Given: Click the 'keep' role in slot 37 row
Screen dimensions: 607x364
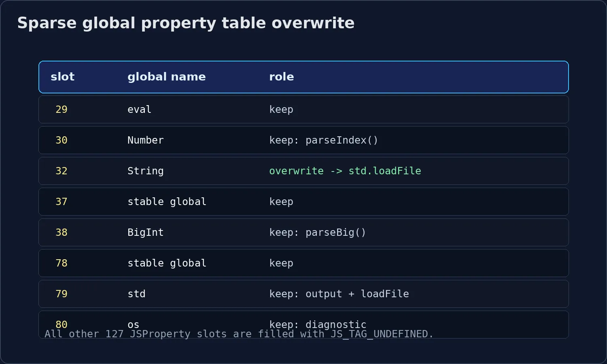Looking at the screenshot, I should [x=281, y=202].
